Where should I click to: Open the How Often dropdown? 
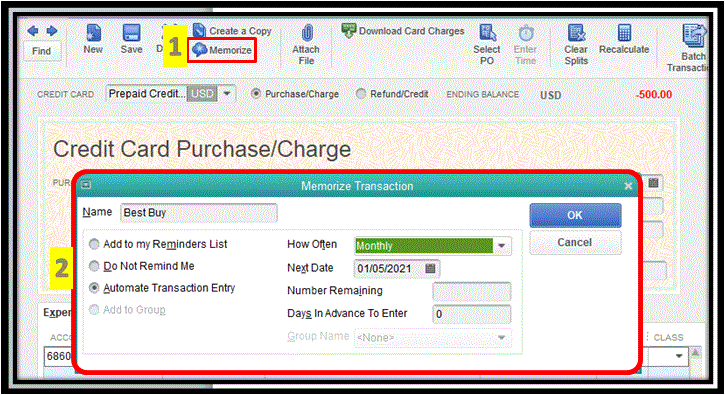pyautogui.click(x=502, y=246)
